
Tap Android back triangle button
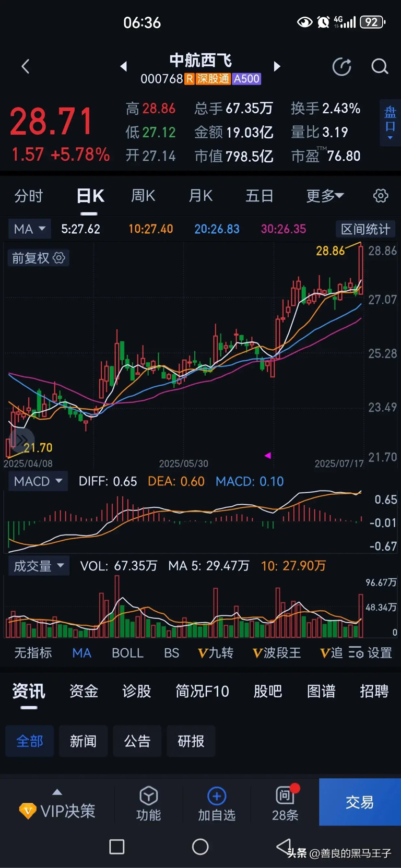(x=284, y=847)
